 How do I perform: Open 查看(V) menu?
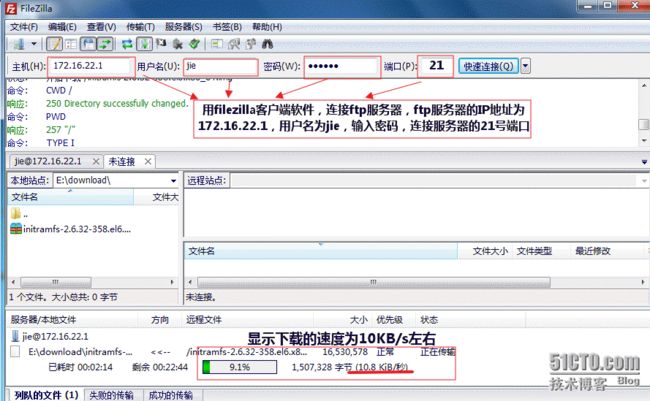click(x=101, y=27)
